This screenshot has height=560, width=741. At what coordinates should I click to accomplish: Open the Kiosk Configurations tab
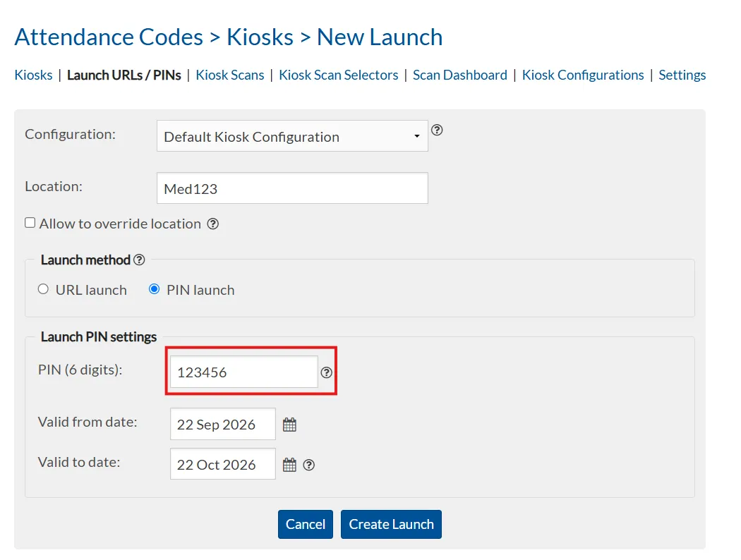tap(583, 75)
